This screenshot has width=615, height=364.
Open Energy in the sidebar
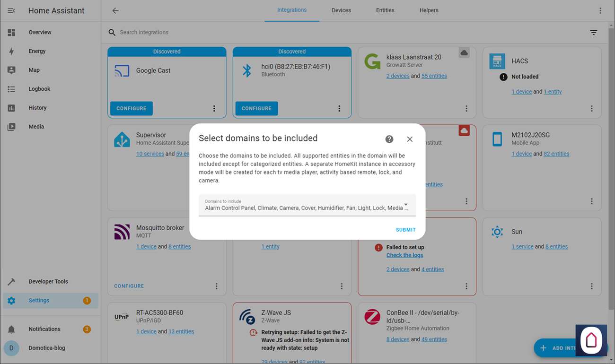pos(37,51)
